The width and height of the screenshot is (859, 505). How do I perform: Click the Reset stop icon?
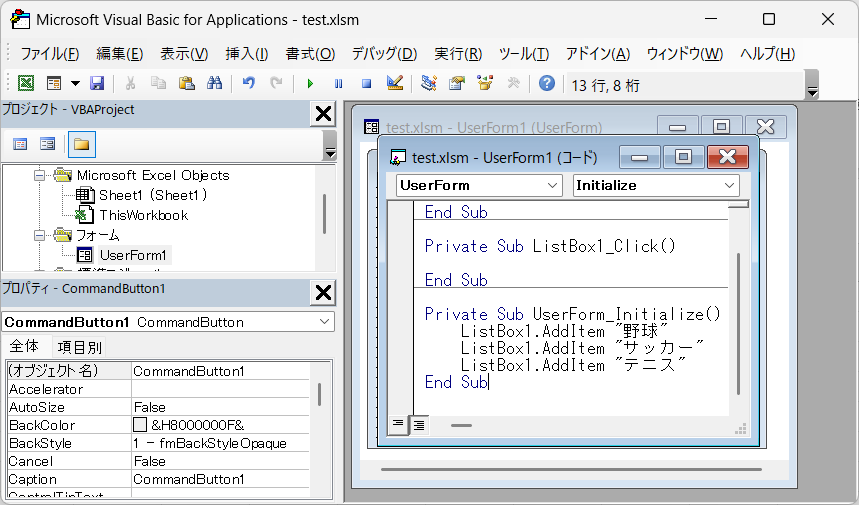366,83
